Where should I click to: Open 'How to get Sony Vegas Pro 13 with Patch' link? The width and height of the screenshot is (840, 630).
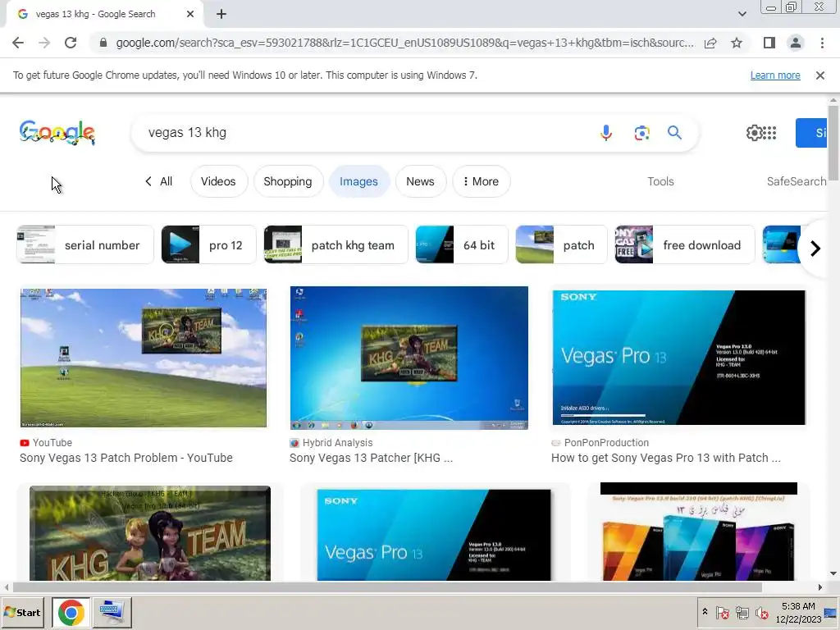pyautogui.click(x=666, y=458)
